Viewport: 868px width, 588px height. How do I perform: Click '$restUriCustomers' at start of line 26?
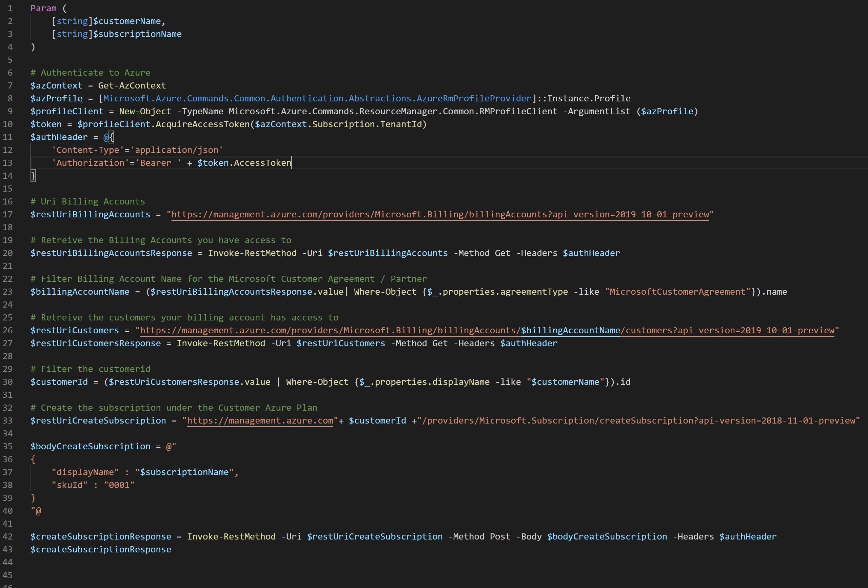coord(75,331)
